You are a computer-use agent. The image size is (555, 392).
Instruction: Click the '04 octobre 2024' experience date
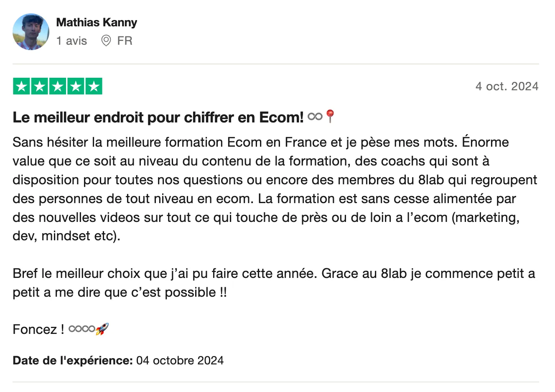pos(180,360)
